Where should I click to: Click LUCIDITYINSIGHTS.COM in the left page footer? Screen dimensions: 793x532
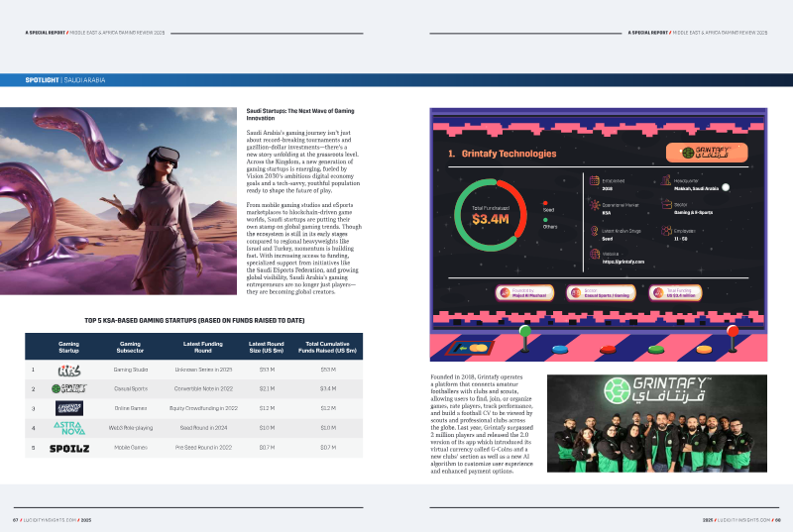[51, 520]
